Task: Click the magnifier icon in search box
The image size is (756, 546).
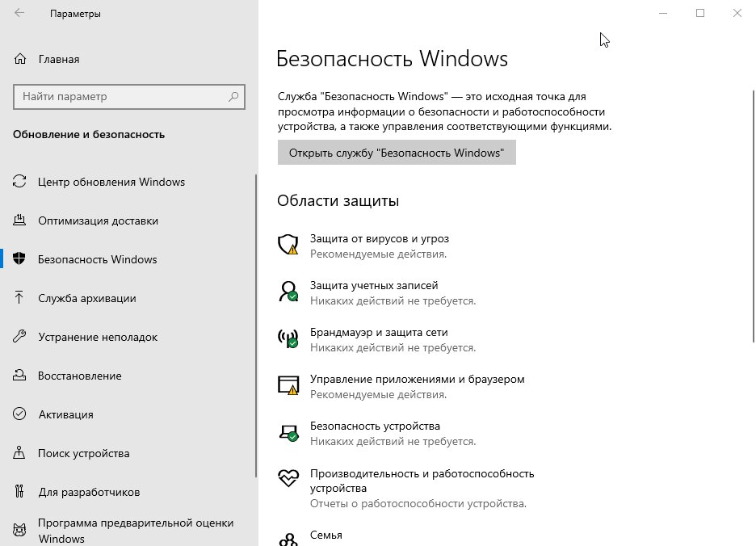Action: click(233, 96)
